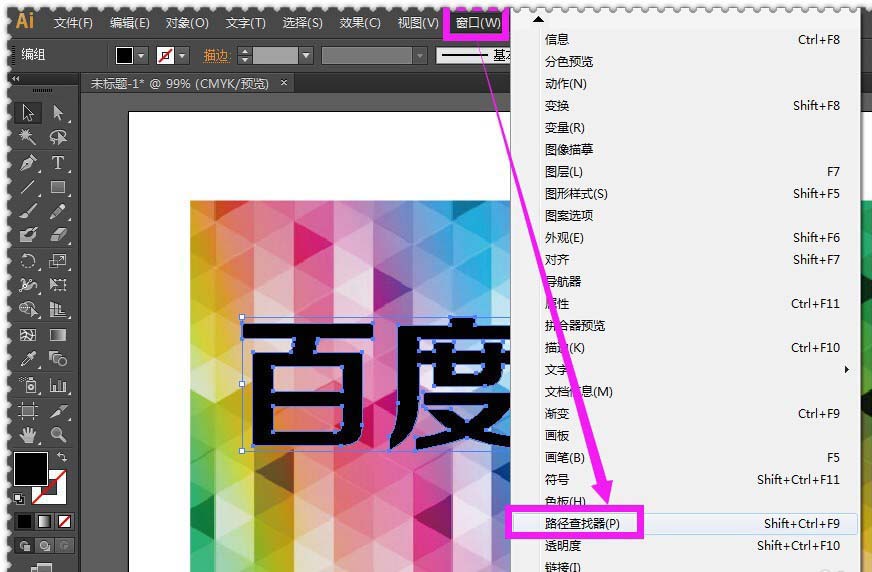Open the 对象(O) menu
This screenshot has height=572, width=872.
tap(187, 23)
